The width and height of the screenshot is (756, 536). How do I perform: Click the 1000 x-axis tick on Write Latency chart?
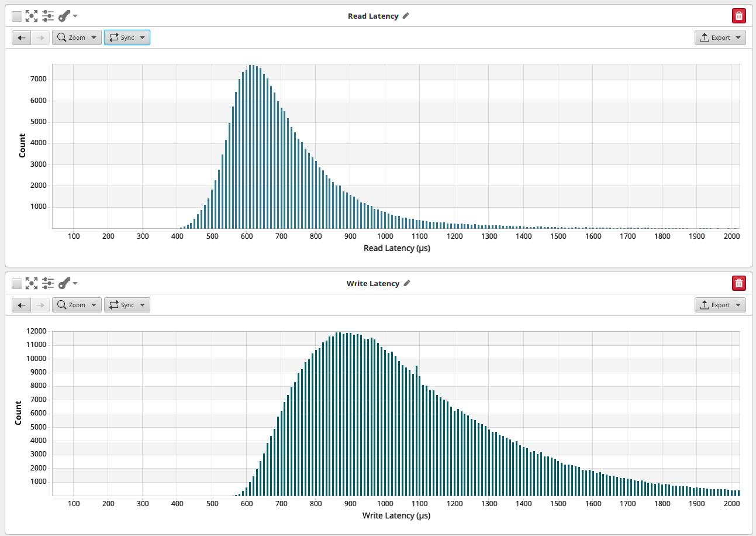(x=385, y=504)
